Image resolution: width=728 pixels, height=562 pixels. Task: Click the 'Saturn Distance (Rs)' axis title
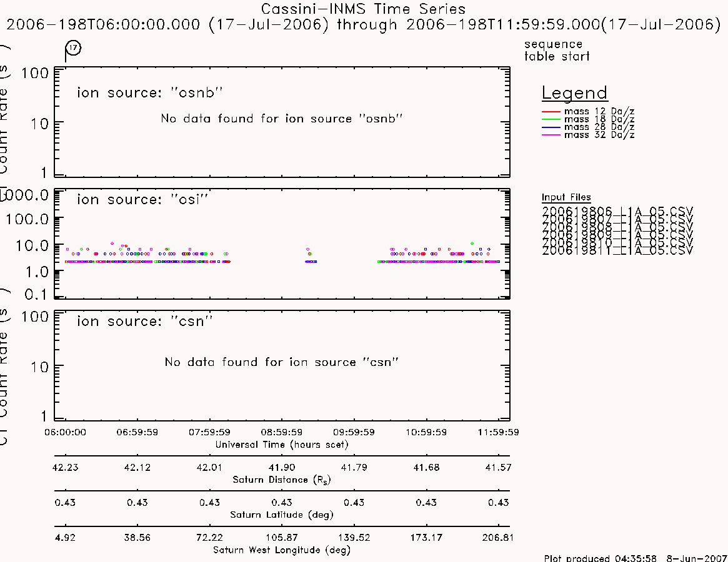[x=281, y=480]
